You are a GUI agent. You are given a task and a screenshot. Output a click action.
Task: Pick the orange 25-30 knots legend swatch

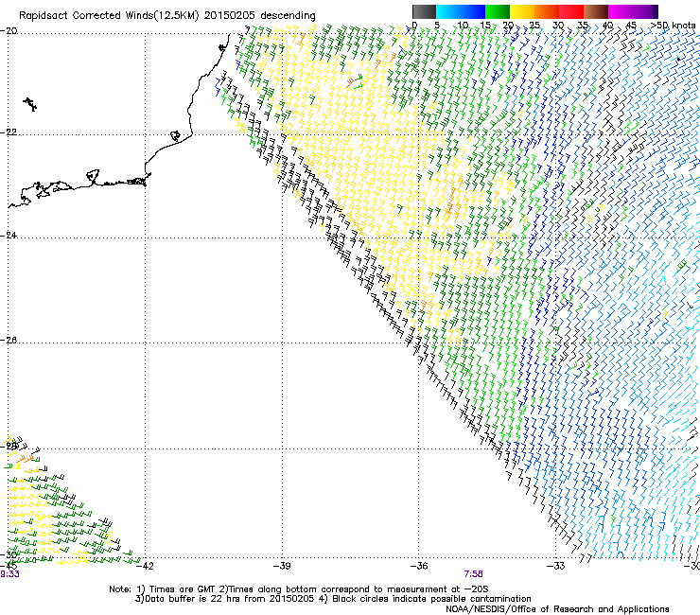(x=547, y=11)
